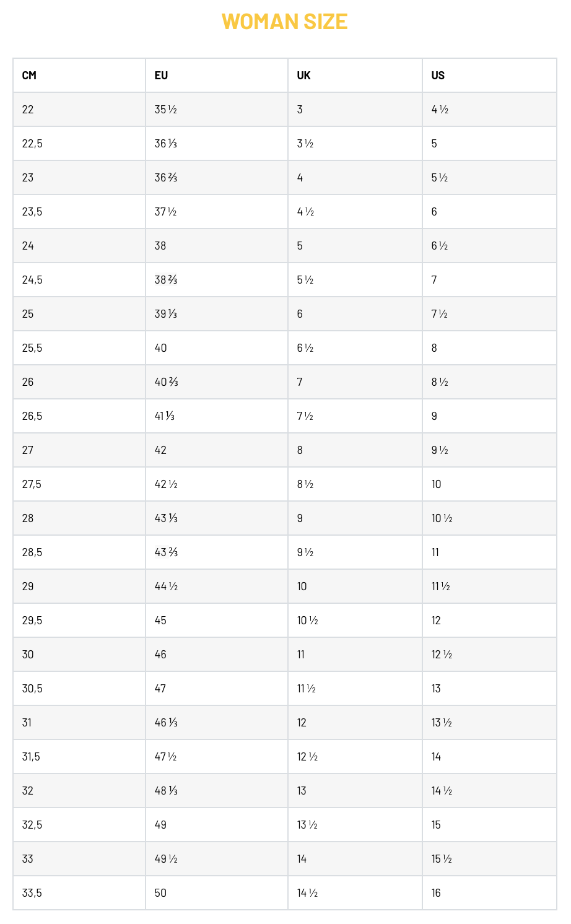Select the EU 38 cell
This screenshot has height=924, width=571.
pyautogui.click(x=160, y=246)
